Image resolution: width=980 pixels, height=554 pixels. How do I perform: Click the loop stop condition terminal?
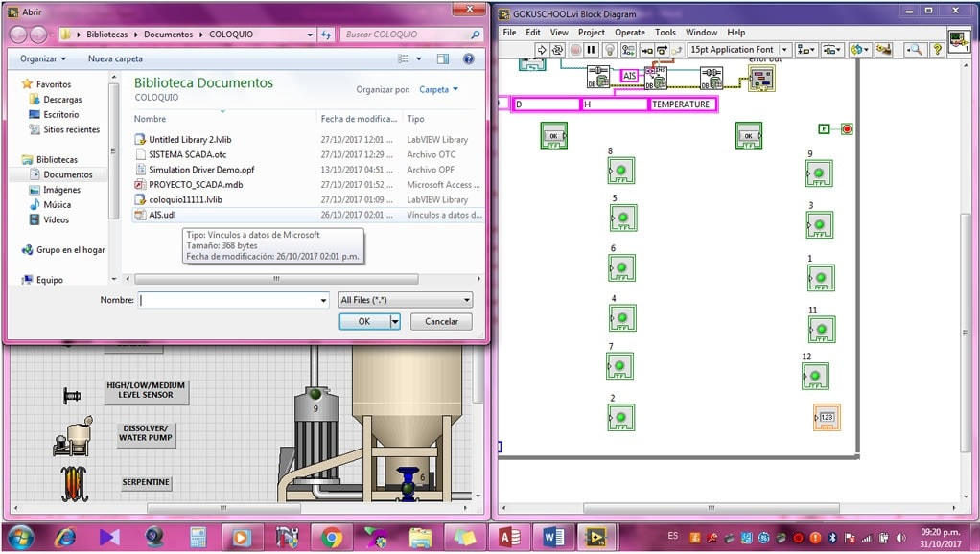pos(847,129)
